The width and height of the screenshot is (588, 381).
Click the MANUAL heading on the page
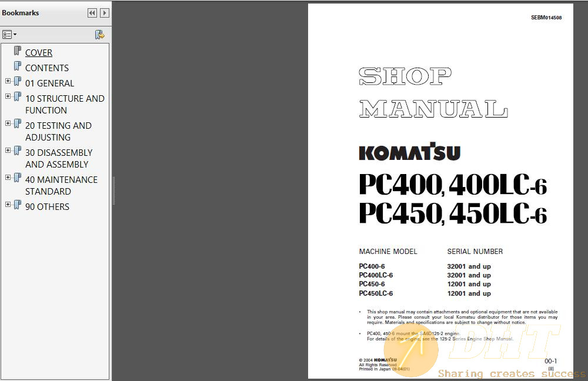433,109
